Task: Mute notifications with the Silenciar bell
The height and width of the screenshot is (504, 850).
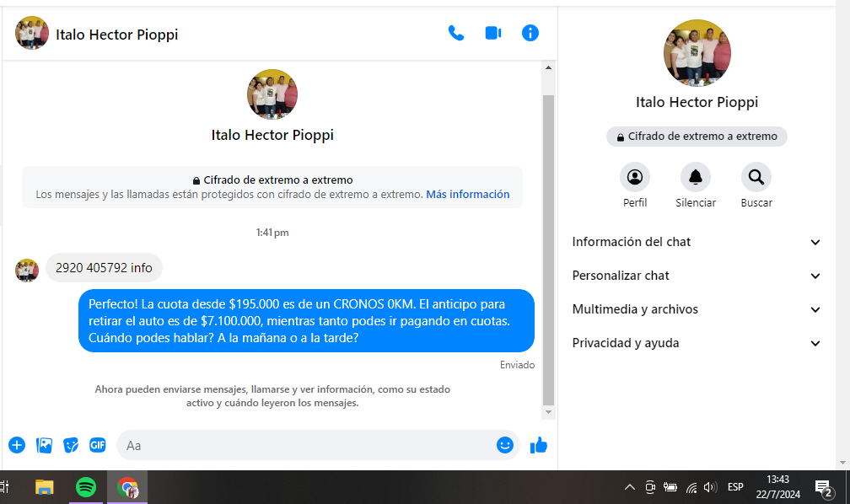Action: click(696, 178)
